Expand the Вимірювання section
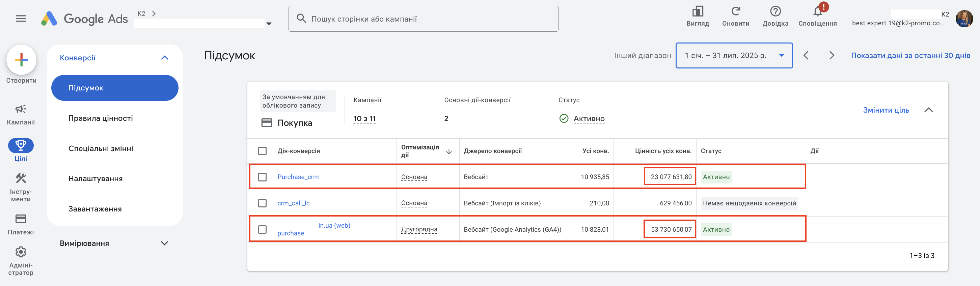Screen dimensions: 980x286 [x=164, y=244]
